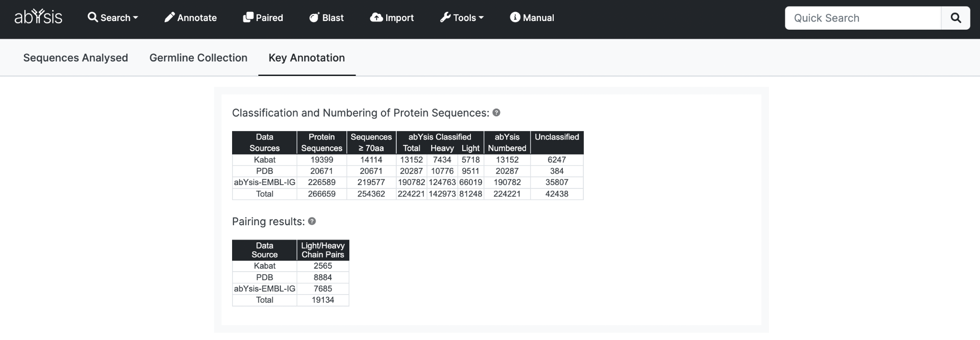This screenshot has width=980, height=340.
Task: Click the value 5718 light count
Action: (470, 160)
